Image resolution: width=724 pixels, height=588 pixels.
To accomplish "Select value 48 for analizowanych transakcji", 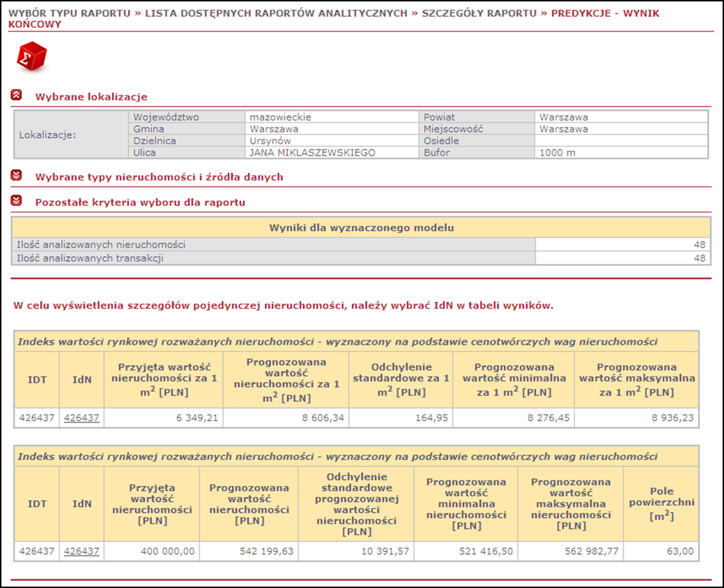I will tap(623, 258).
